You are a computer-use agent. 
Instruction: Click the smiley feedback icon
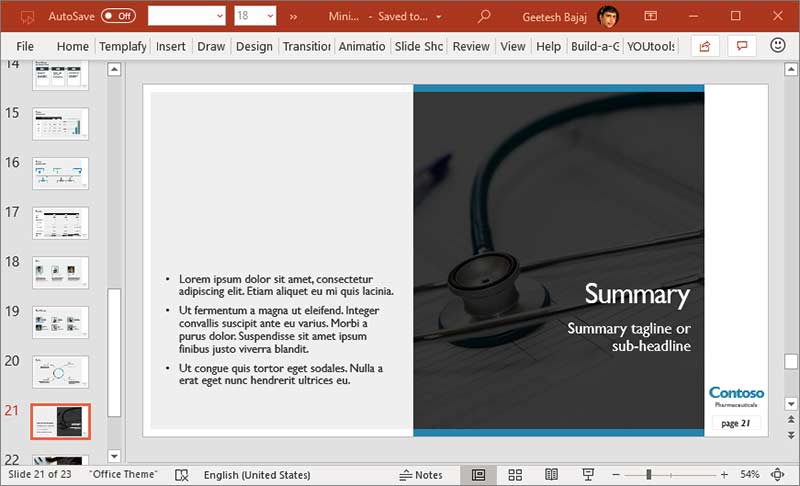(x=778, y=46)
